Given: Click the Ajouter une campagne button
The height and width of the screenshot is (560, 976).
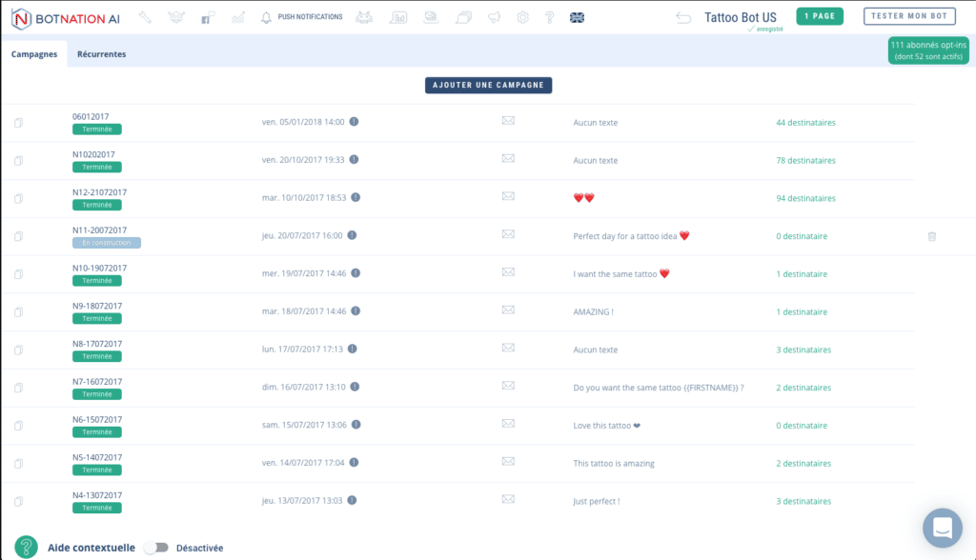Looking at the screenshot, I should click(x=488, y=85).
